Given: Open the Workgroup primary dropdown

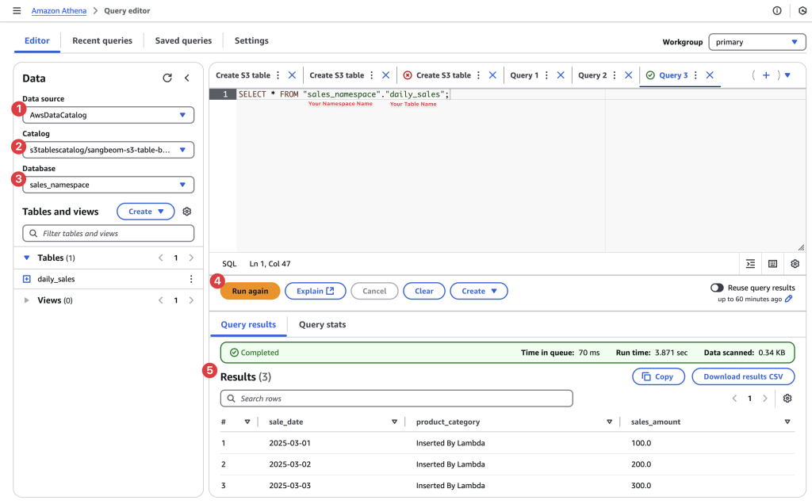Looking at the screenshot, I should click(756, 42).
